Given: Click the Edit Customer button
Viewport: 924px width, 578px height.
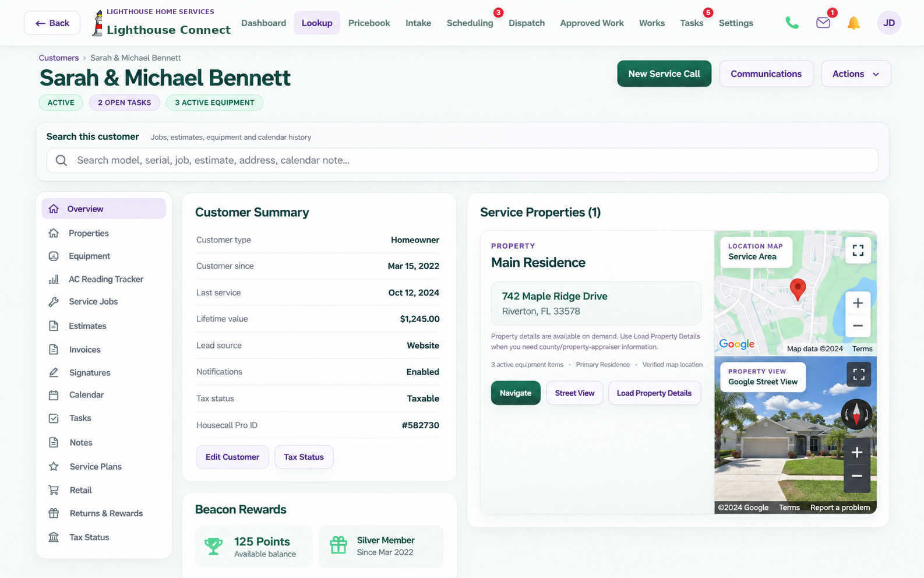Looking at the screenshot, I should pyautogui.click(x=232, y=457).
